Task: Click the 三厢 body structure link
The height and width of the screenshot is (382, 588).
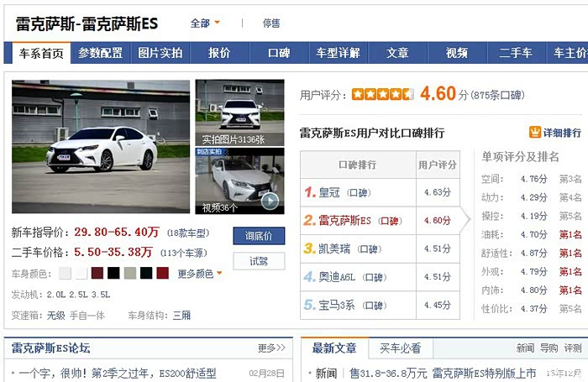Action: point(182,316)
